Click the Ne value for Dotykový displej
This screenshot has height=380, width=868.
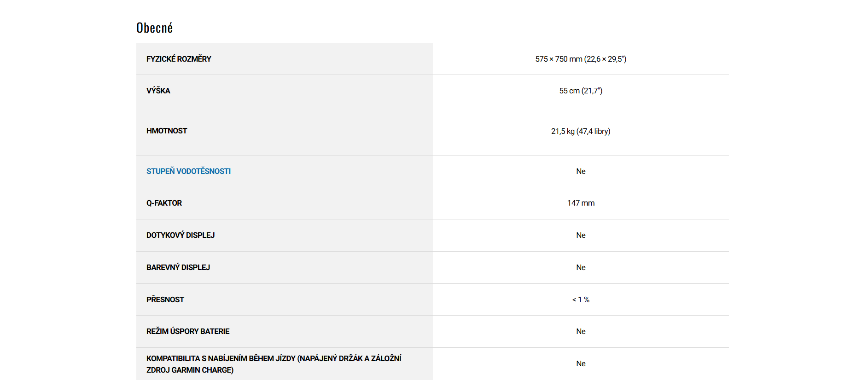pyautogui.click(x=581, y=235)
